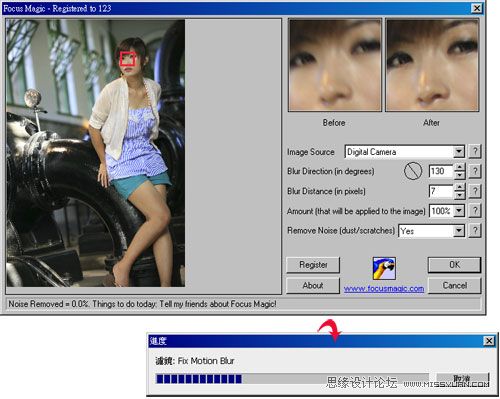Screen dimensions: 500x399
Task: Open the www.focusmagic.com link
Action: click(384, 289)
